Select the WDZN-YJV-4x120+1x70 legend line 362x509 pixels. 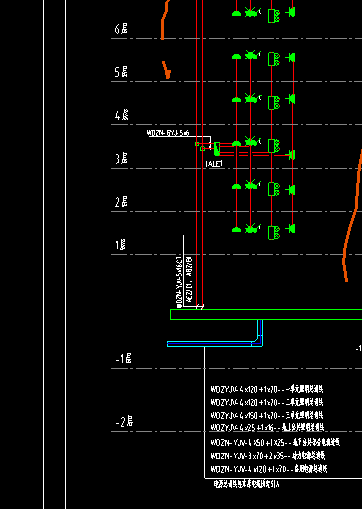tap(269, 469)
